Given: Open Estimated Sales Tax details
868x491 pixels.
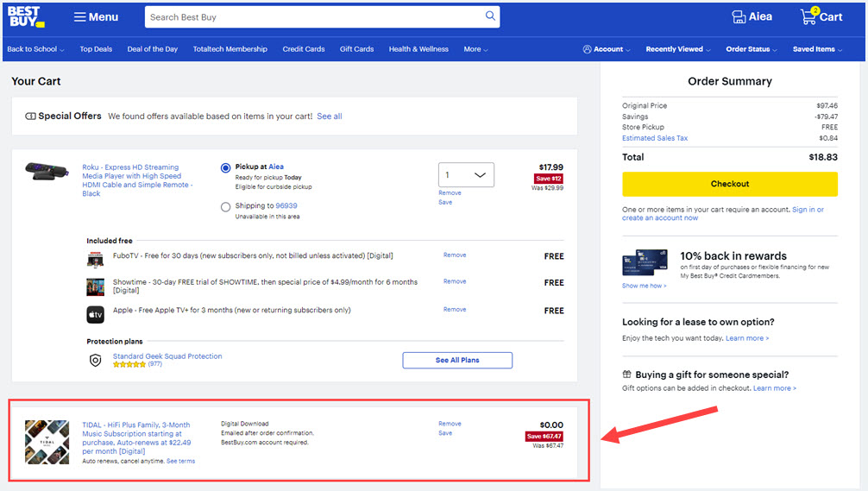Looking at the screenshot, I should [x=654, y=138].
